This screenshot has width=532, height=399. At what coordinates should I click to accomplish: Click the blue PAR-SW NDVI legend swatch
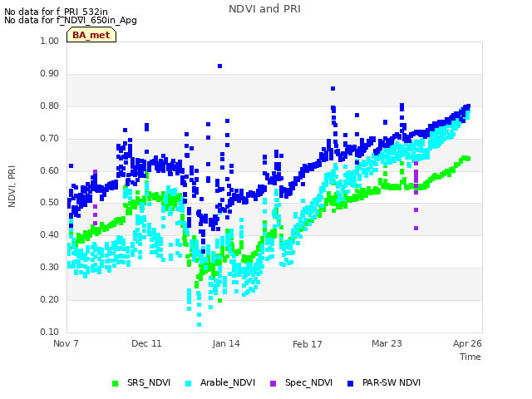click(x=351, y=383)
